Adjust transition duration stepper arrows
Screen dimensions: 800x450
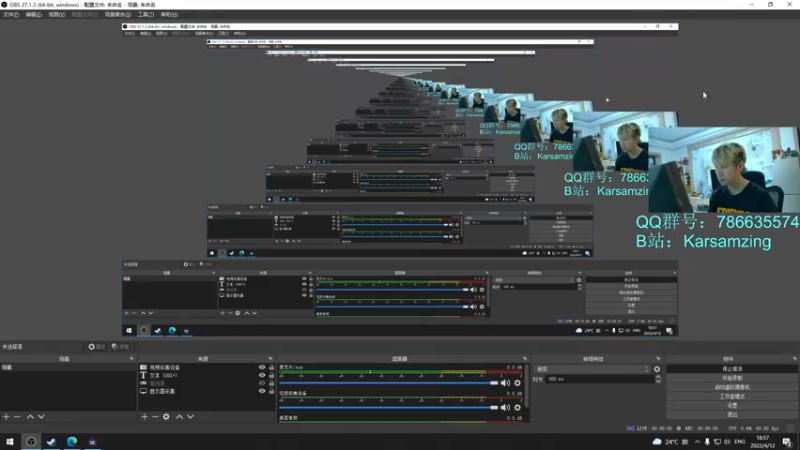point(658,379)
